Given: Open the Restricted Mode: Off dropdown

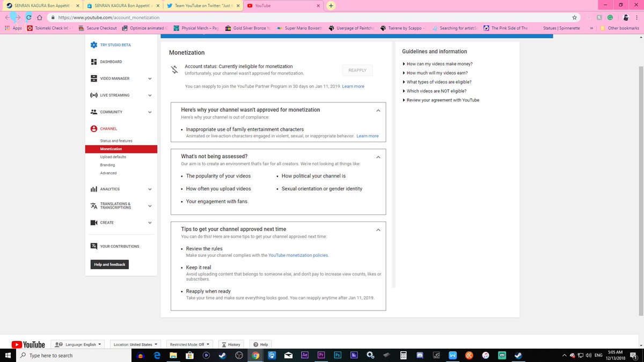Looking at the screenshot, I should pos(189,344).
